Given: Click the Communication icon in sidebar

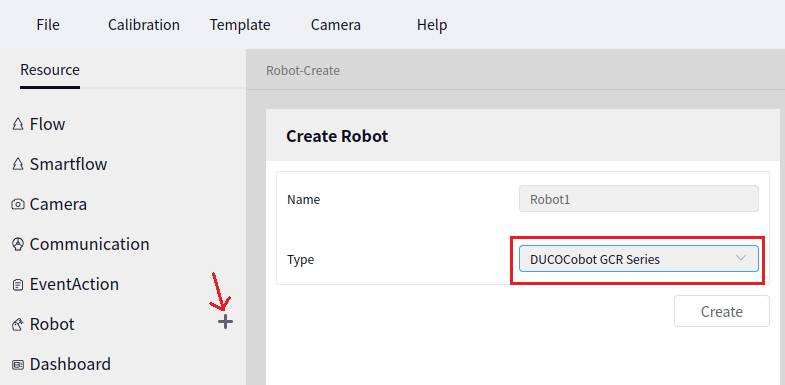Looking at the screenshot, I should (x=18, y=244).
